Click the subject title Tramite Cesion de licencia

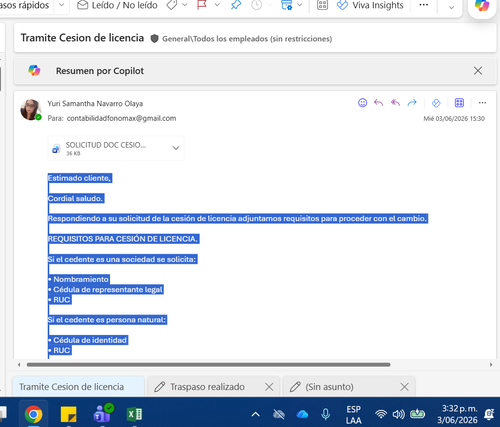pyautogui.click(x=82, y=38)
